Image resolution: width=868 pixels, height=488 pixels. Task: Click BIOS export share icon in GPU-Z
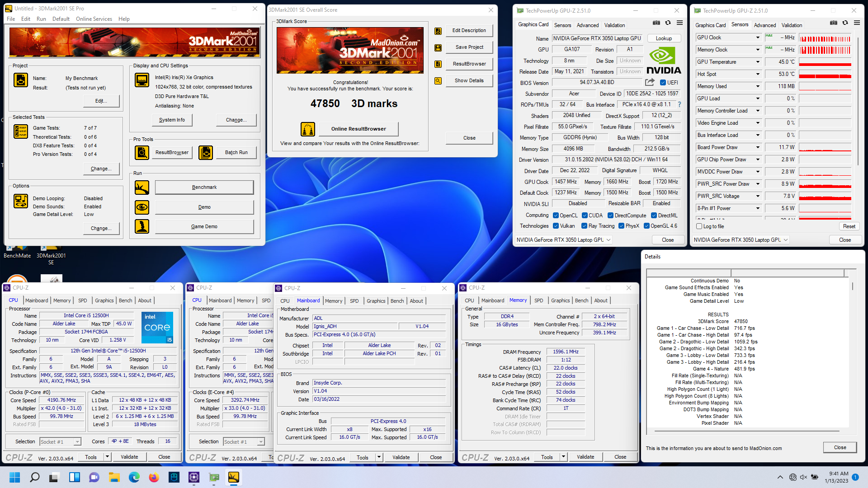[650, 82]
